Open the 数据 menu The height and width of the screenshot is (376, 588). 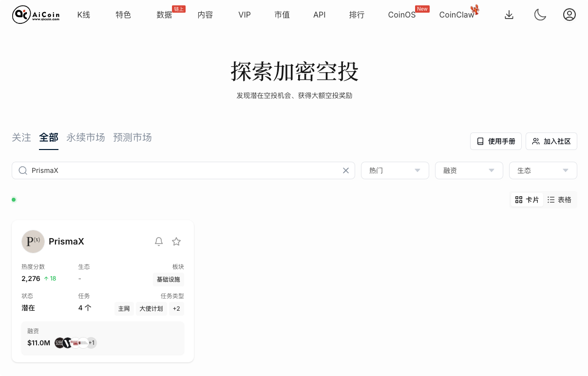pyautogui.click(x=165, y=15)
